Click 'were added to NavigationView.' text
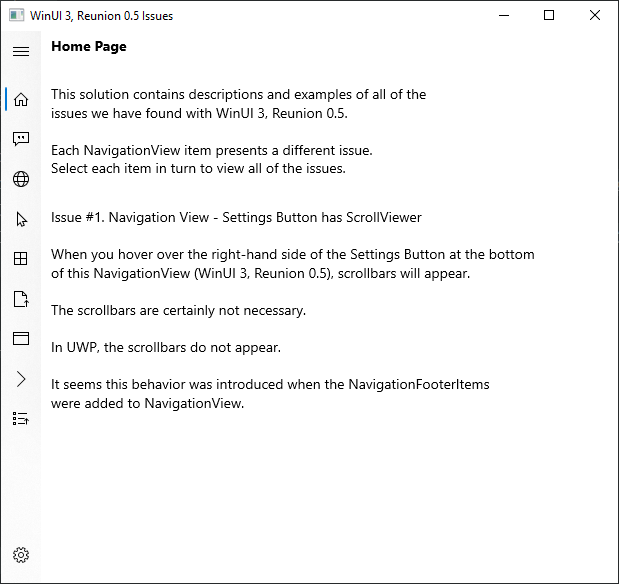619x584 pixels. pyautogui.click(x=148, y=404)
